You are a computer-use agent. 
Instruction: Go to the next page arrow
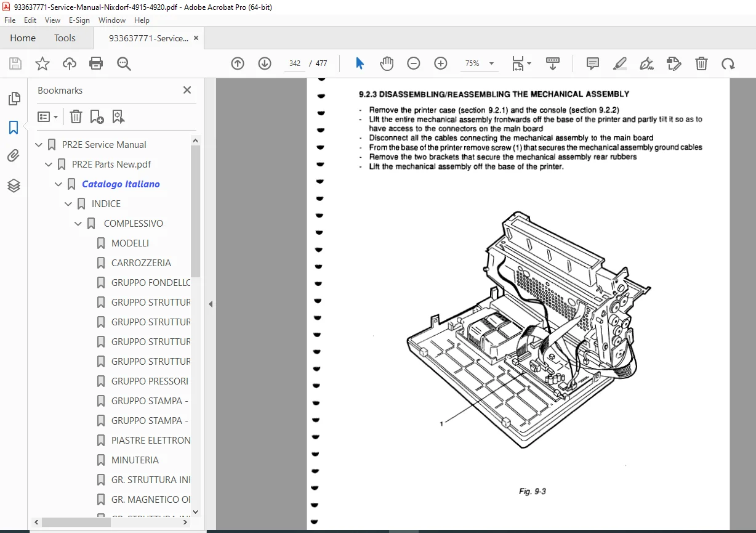pos(265,63)
